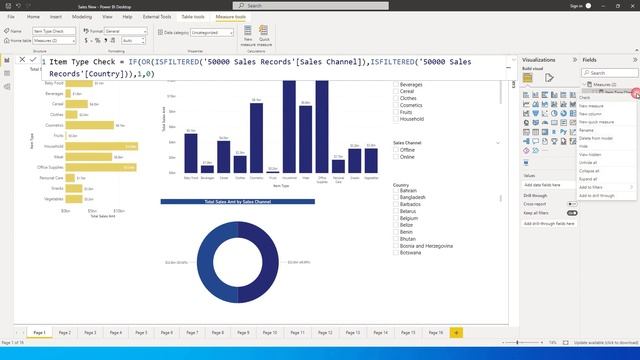Add a new page with plus button
The height and width of the screenshot is (360, 640).
456,333
